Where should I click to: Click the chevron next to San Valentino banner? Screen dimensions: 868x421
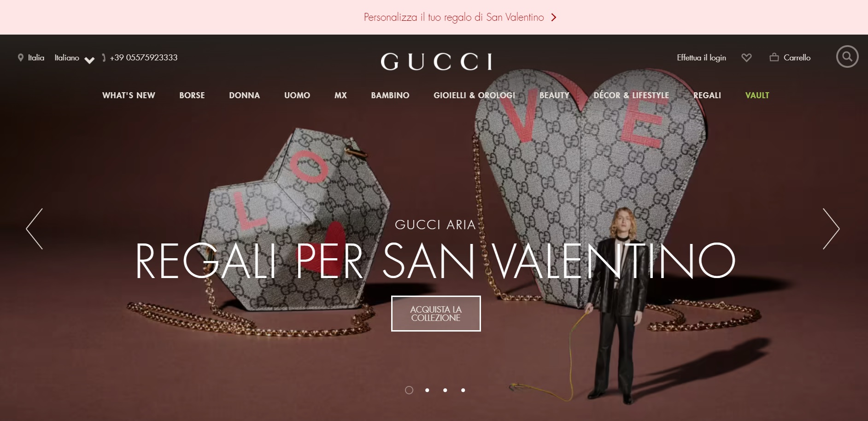554,18
